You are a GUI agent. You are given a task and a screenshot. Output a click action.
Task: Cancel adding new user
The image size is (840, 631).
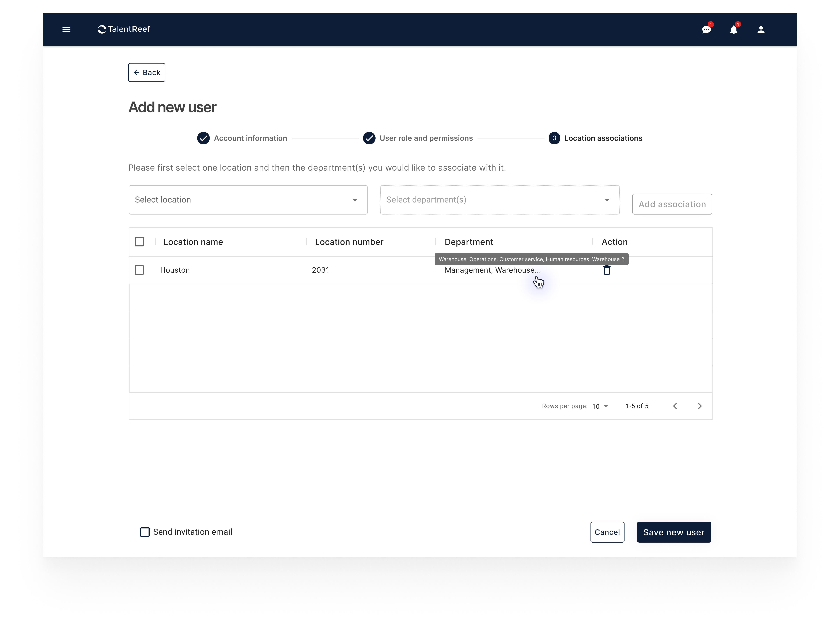607,532
